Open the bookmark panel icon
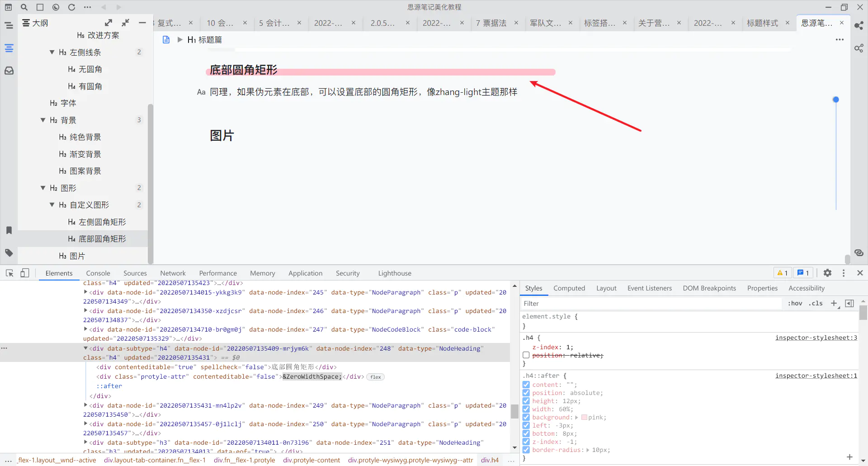 [9, 230]
